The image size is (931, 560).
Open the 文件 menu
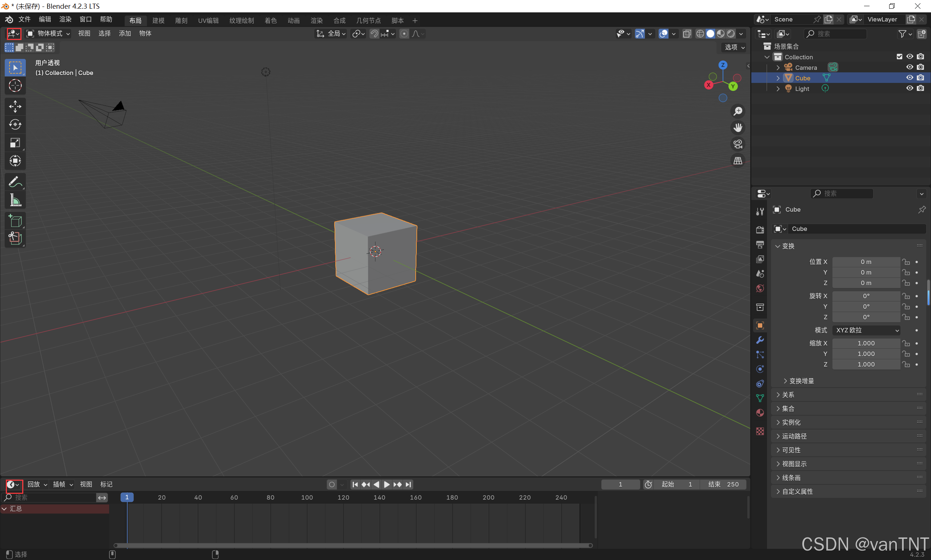click(24, 19)
